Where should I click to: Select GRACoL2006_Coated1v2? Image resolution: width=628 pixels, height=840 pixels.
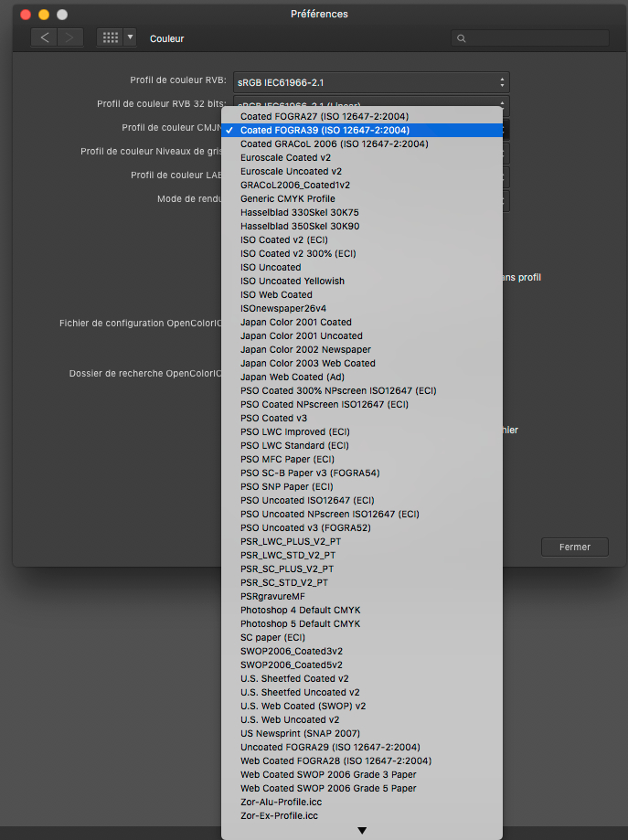pyautogui.click(x=362, y=185)
